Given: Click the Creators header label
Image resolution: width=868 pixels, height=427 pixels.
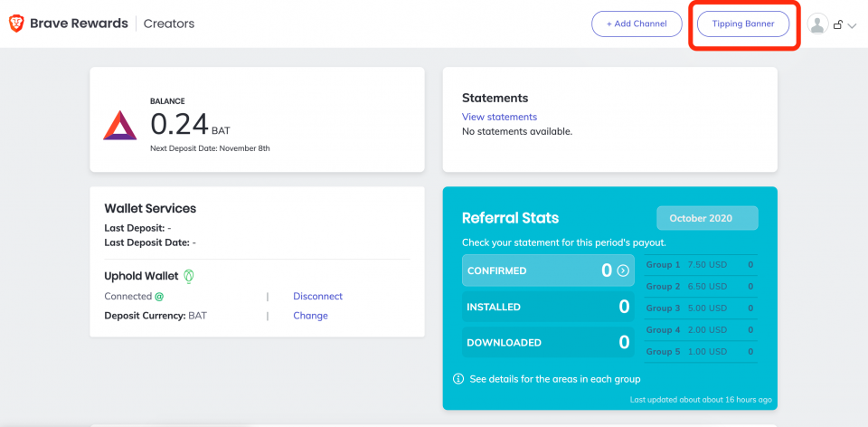Looking at the screenshot, I should (x=169, y=24).
